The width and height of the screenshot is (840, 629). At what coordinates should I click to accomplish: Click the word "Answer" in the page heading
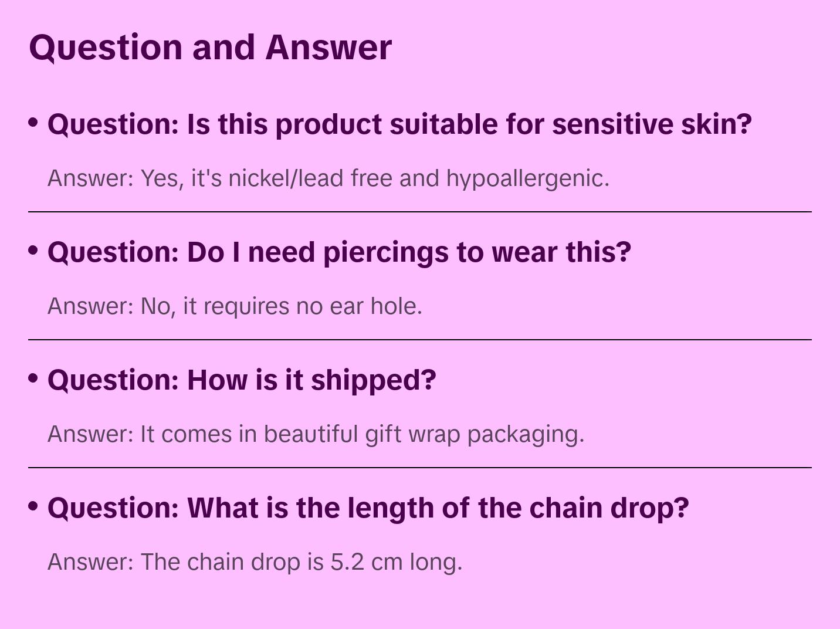[328, 47]
